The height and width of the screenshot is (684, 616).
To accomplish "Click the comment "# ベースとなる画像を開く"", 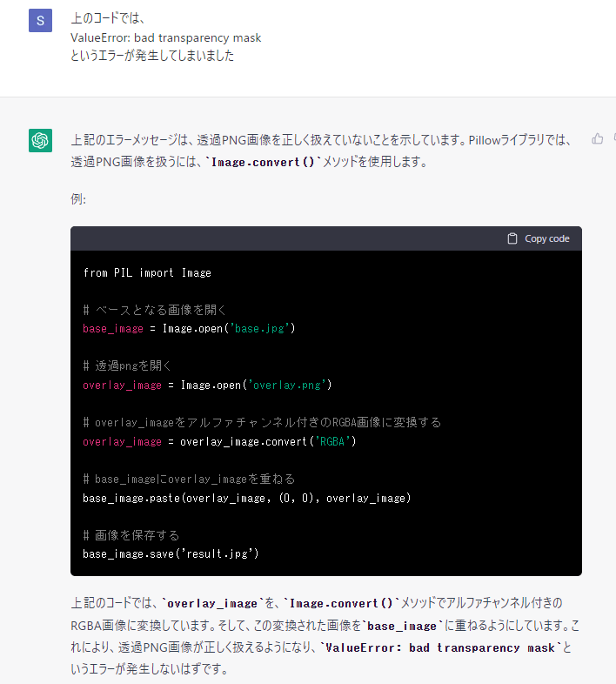I will pyautogui.click(x=155, y=310).
